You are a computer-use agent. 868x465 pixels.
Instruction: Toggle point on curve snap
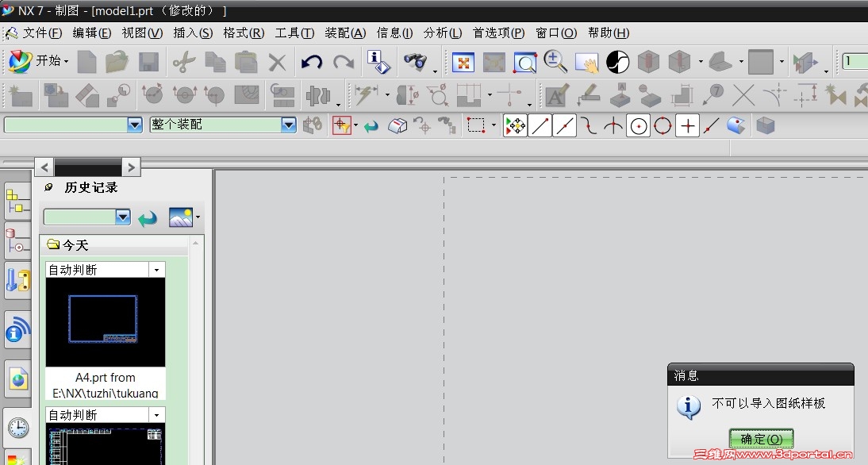coord(712,125)
